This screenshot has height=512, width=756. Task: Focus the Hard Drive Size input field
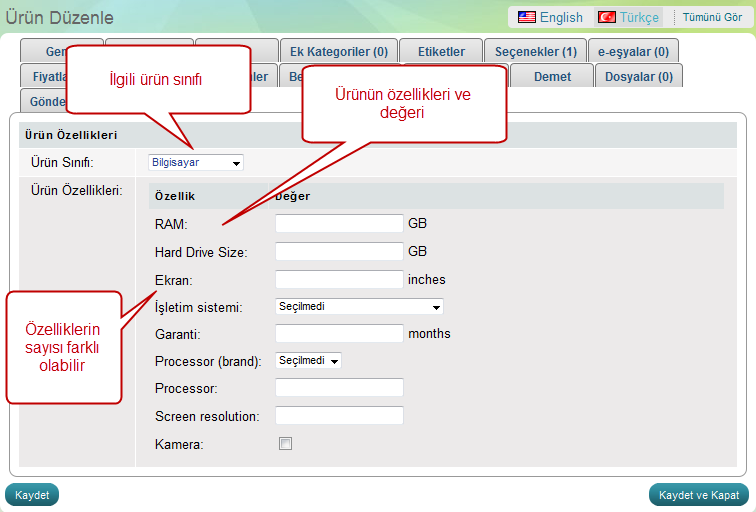[339, 252]
